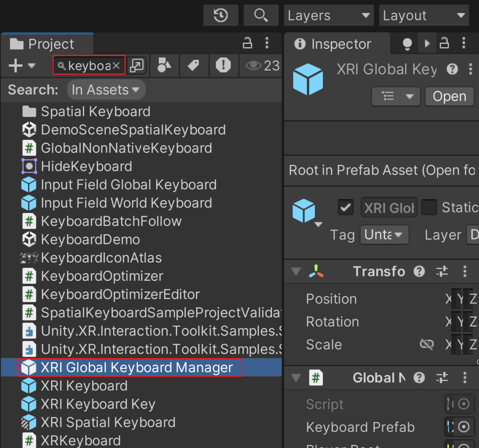Viewport: 479px width, 448px height.
Task: Open the Layout dropdown
Action: click(x=424, y=15)
